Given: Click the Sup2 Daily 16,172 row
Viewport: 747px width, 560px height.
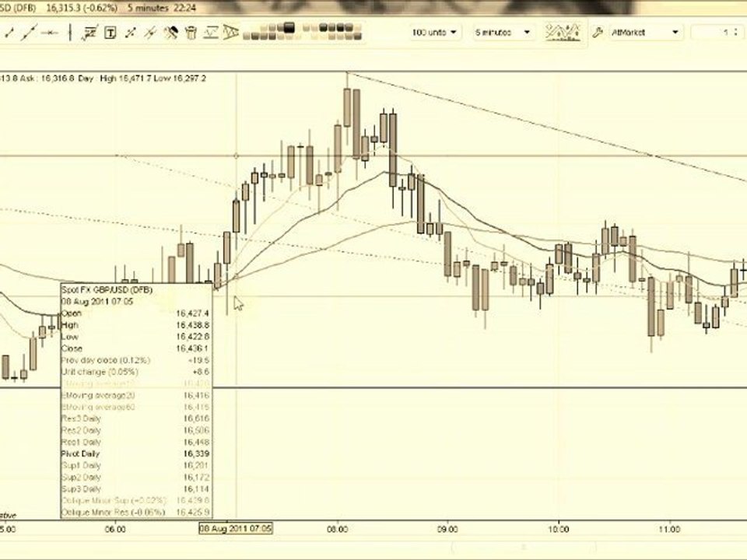Looking at the screenshot, I should click(135, 477).
